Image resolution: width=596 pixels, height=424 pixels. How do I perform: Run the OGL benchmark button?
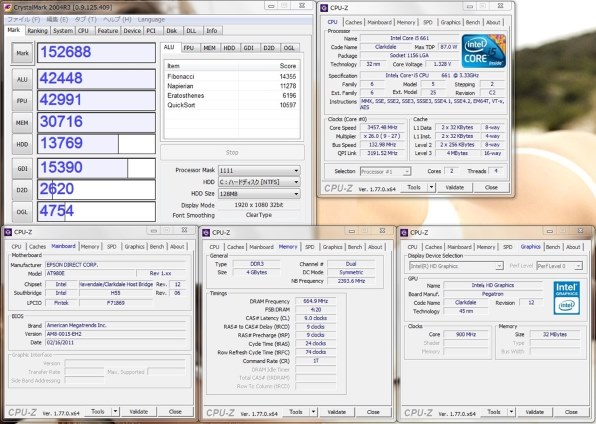(x=22, y=211)
